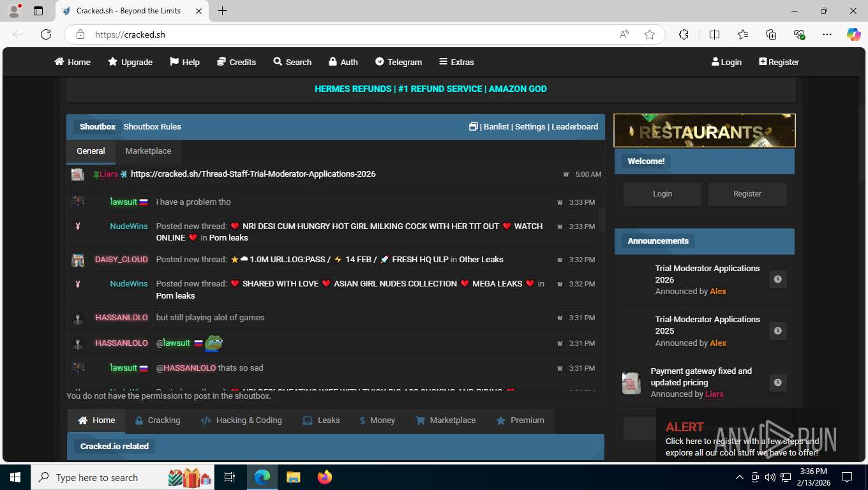Click the browser address bar URL
The height and width of the screenshot is (490, 868).
pyautogui.click(x=130, y=34)
